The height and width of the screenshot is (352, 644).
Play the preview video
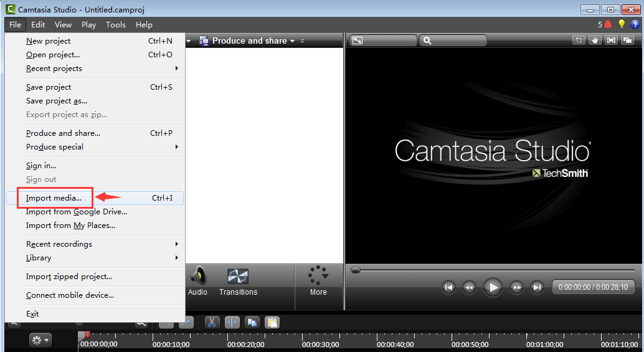pyautogui.click(x=493, y=287)
